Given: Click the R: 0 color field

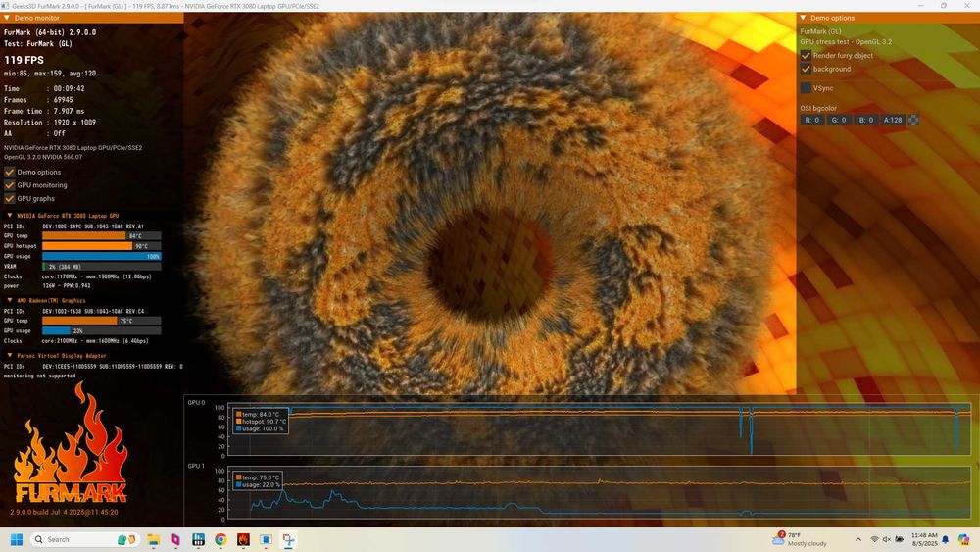Looking at the screenshot, I should click(x=811, y=120).
